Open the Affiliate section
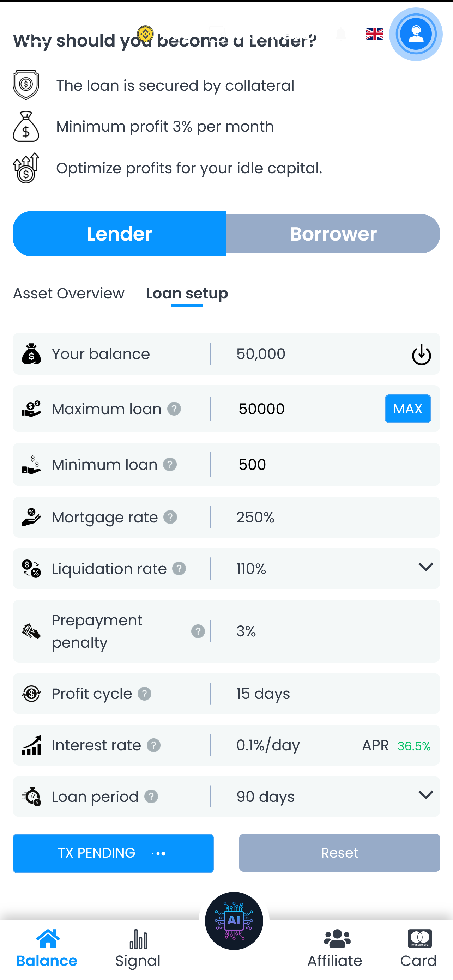This screenshot has height=980, width=453. [335, 948]
